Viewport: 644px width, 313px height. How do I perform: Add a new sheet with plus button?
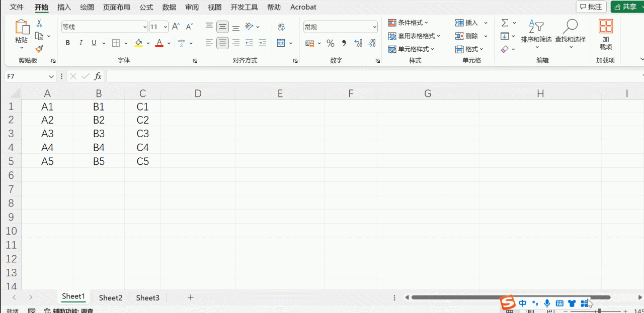click(x=191, y=297)
